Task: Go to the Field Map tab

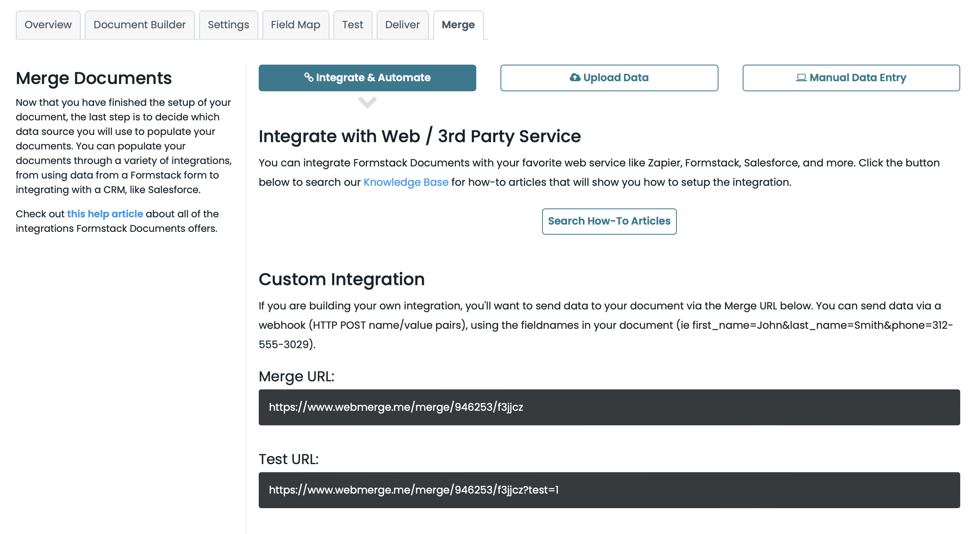Action: [296, 25]
